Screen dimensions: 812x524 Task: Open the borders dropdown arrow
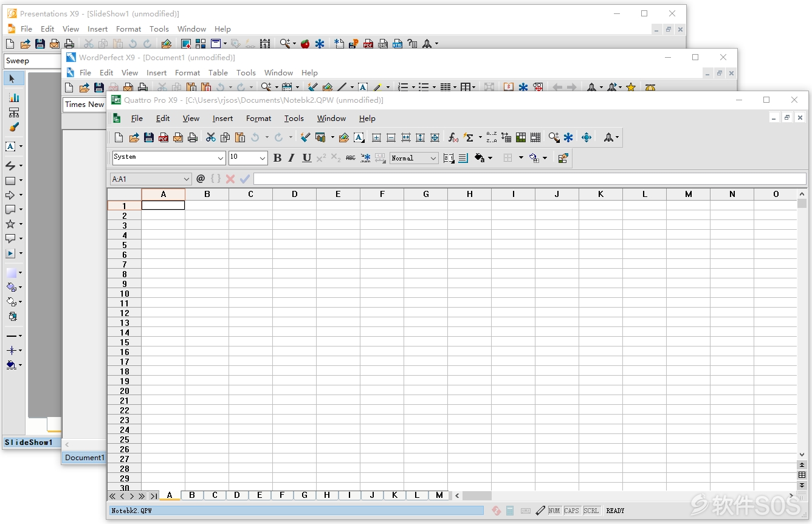(521, 158)
